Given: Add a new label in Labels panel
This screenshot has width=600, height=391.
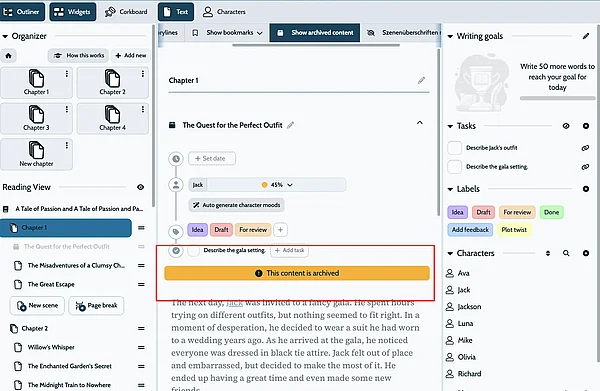Looking at the screenshot, I should 586,189.
